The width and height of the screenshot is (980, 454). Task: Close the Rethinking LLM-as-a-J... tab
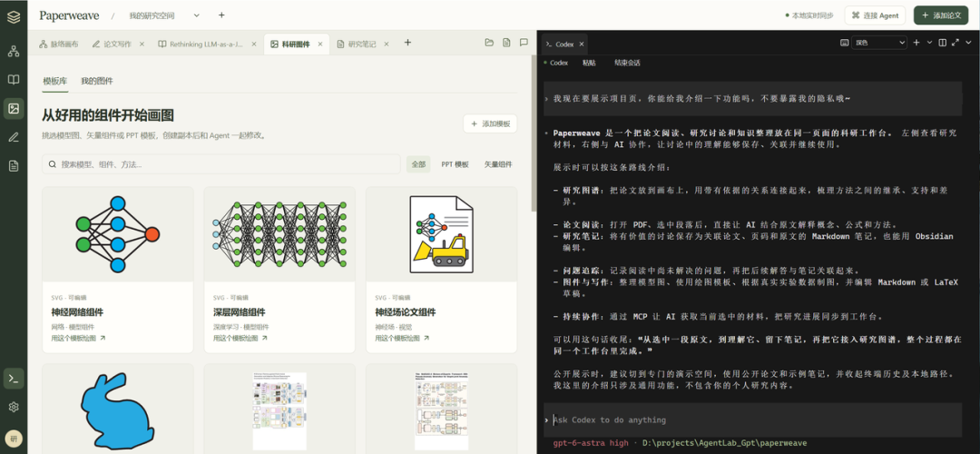point(254,44)
